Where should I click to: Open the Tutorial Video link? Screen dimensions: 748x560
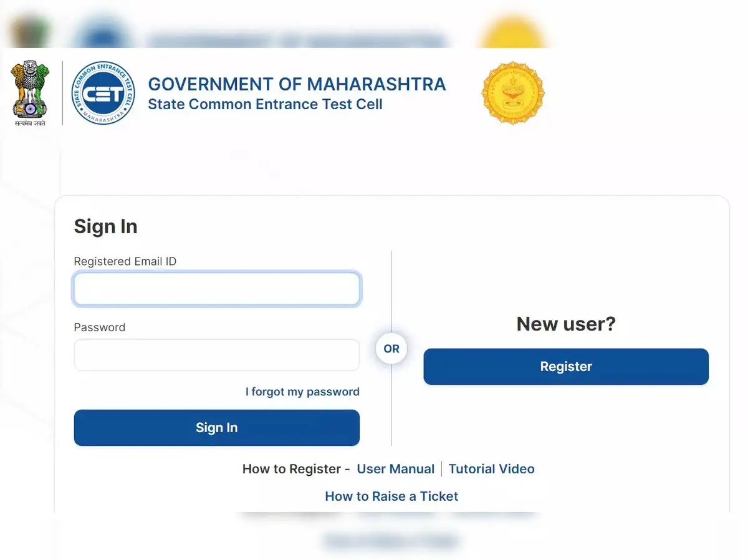coord(491,469)
